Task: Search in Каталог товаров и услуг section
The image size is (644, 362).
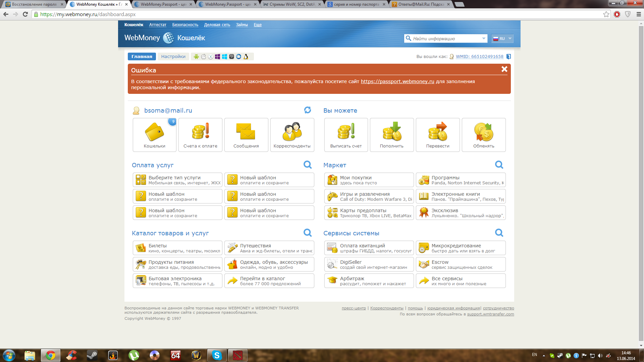Action: tap(308, 233)
